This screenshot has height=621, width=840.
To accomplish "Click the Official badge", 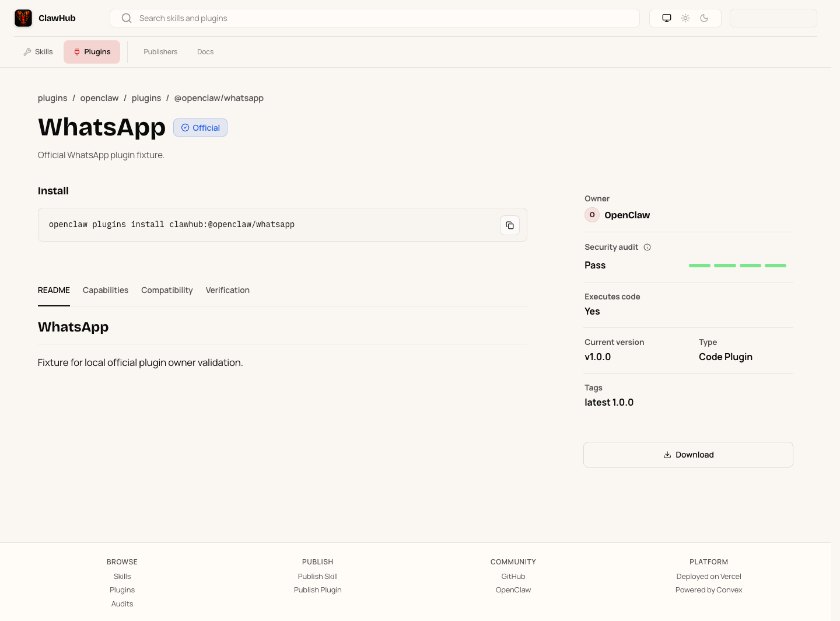I will pos(200,128).
